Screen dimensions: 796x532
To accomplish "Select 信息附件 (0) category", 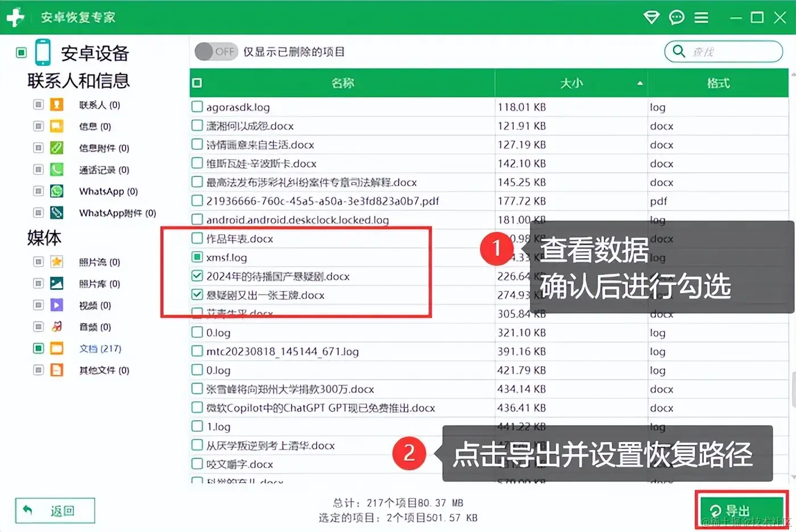I will pos(104,148).
